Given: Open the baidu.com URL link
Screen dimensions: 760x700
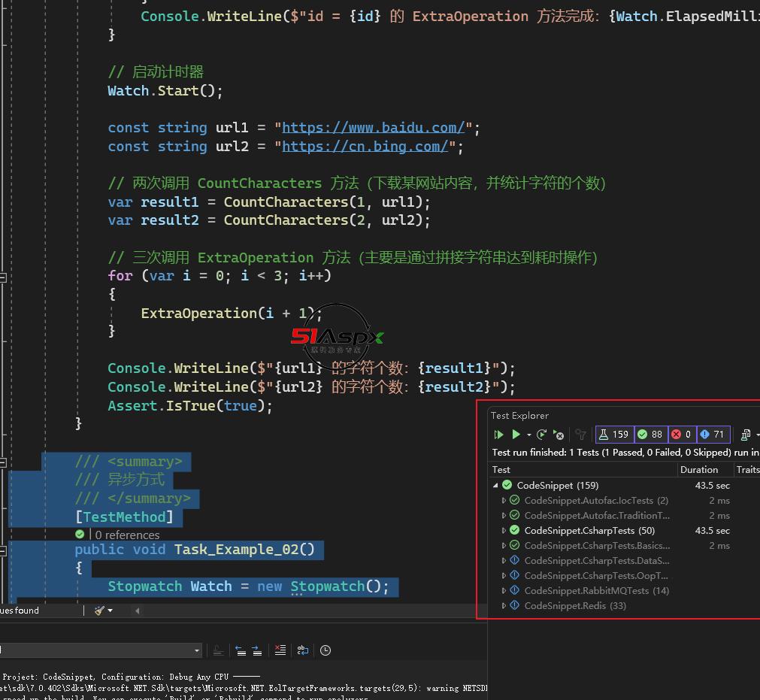Looking at the screenshot, I should (x=373, y=128).
